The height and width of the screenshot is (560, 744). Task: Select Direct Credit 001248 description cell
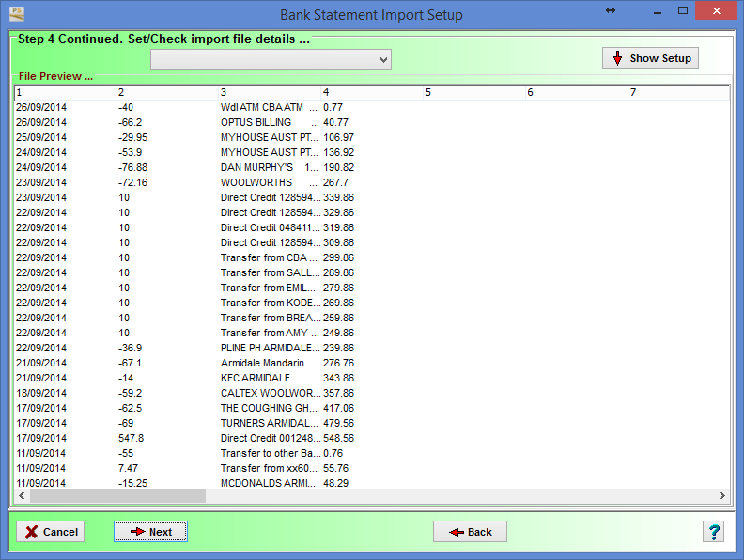pos(270,438)
